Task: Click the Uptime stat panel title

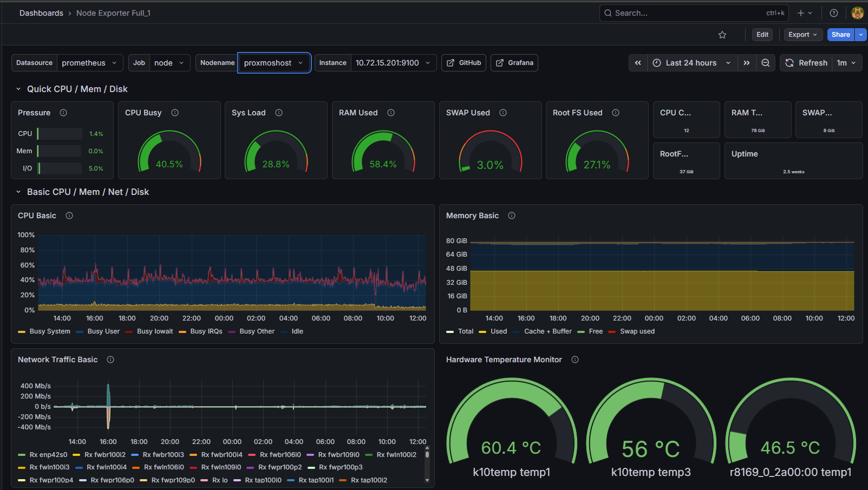Action: (x=745, y=154)
